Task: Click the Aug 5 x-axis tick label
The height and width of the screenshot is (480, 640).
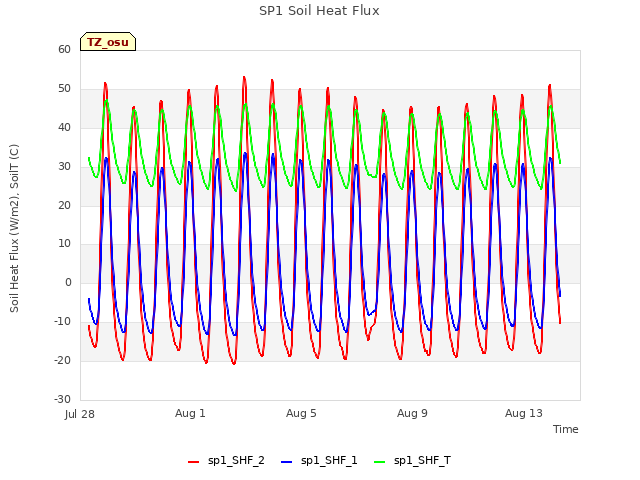Action: [x=301, y=413]
